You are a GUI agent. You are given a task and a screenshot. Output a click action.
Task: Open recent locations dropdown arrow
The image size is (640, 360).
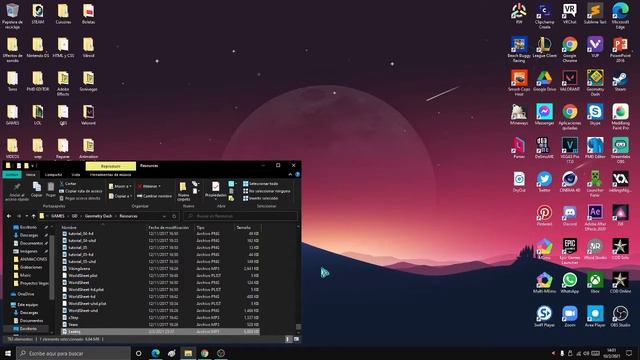[27, 216]
